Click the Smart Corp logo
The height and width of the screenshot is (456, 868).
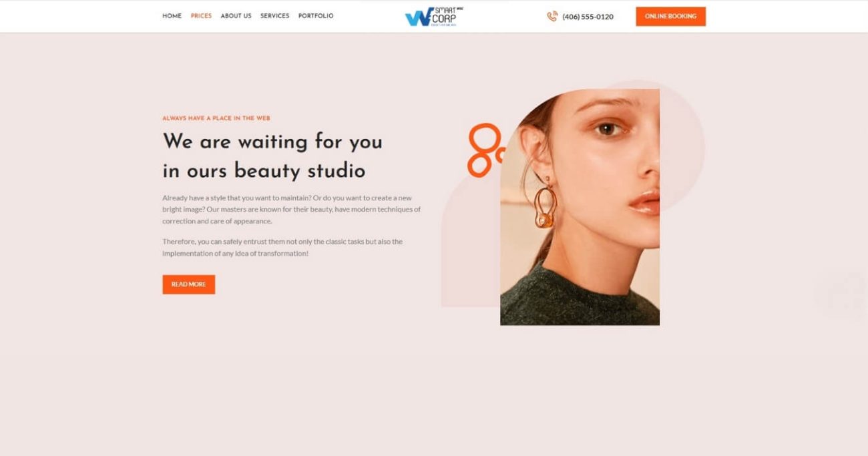click(x=434, y=17)
